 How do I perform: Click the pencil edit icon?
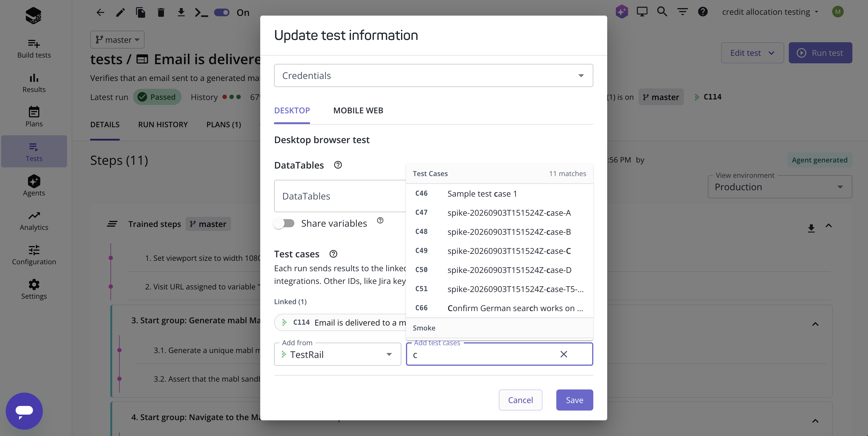click(120, 12)
